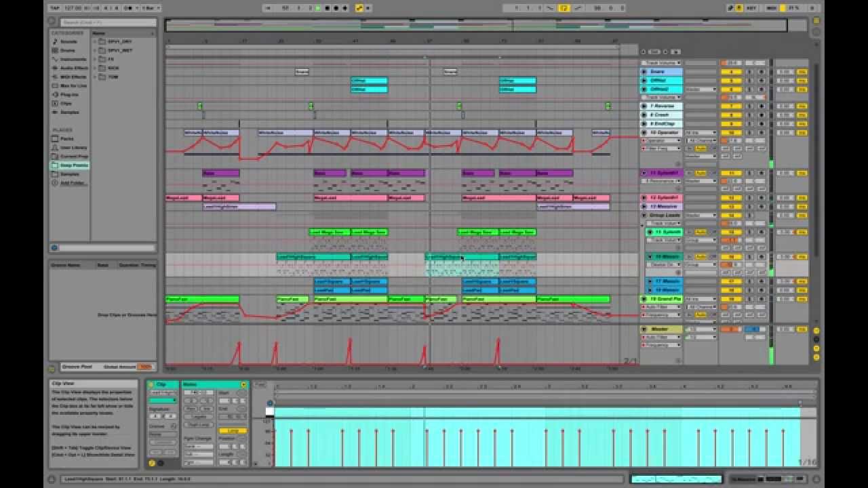868x488 pixels.
Task: Open the Drums browser category
Action: pos(68,50)
